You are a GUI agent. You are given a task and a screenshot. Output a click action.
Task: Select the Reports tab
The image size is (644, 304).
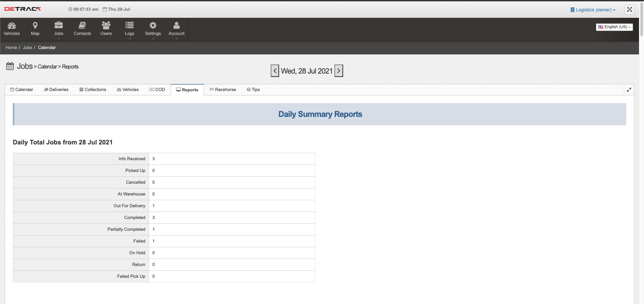187,90
